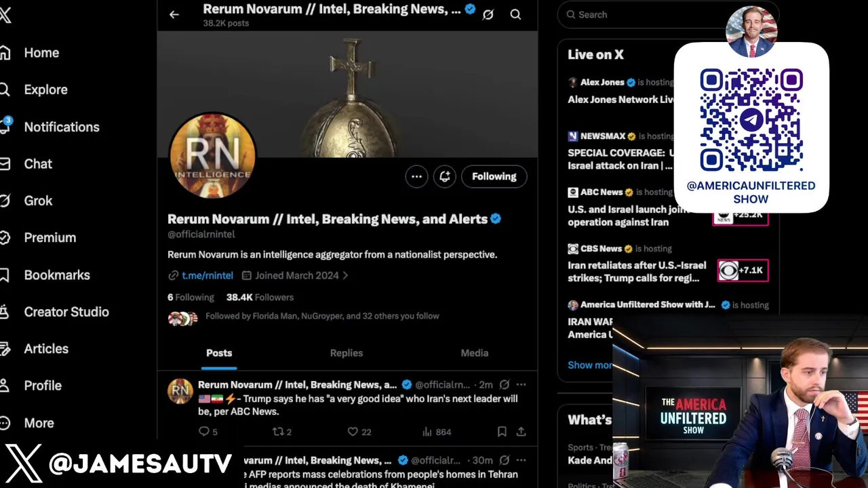Viewport: 868px width, 488px height.
Task: Open the t.me/rnintel link
Action: click(208, 275)
